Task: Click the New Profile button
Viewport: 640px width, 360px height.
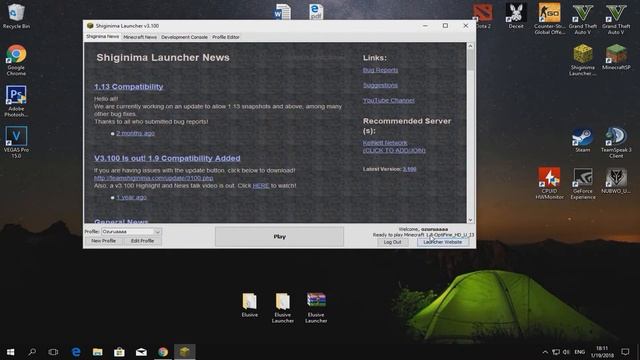Action: pos(103,241)
